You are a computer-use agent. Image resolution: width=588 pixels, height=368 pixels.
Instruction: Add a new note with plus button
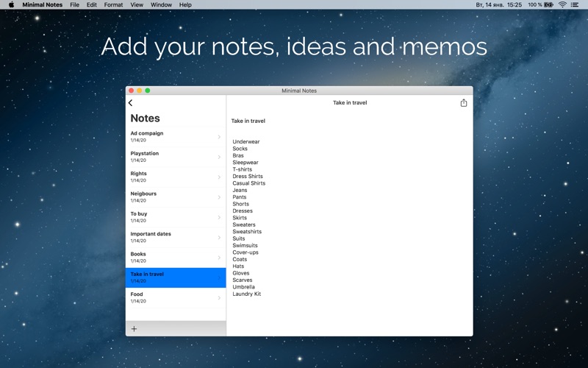[x=134, y=328]
